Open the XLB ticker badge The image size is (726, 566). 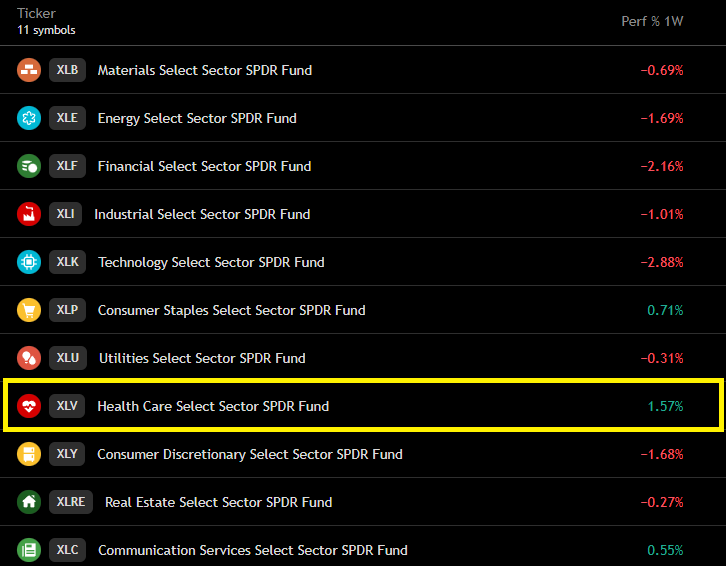[68, 70]
